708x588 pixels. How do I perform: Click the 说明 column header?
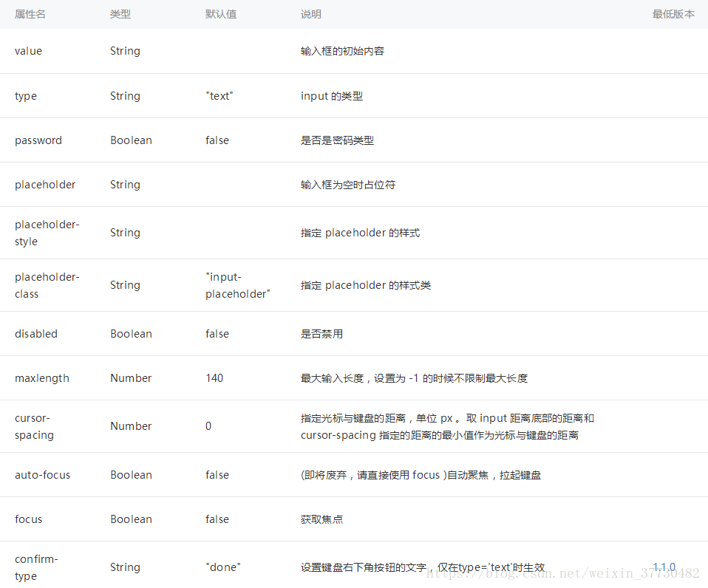[x=311, y=15]
